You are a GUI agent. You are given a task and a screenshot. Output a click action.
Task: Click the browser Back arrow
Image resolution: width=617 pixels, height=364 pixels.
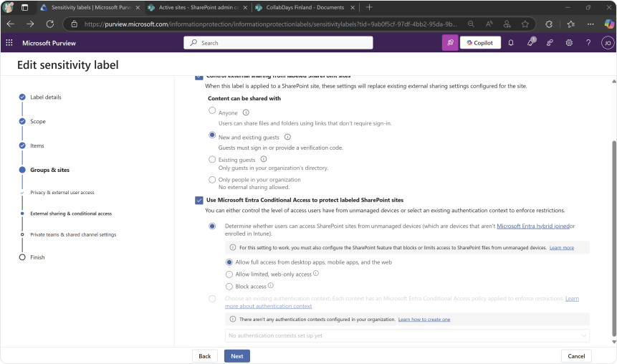11,24
